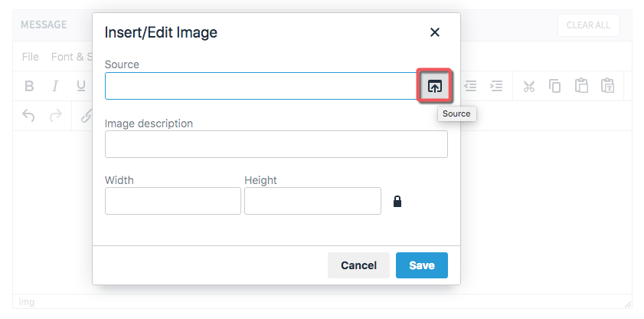Click the Redo arrow icon
This screenshot has height=319, width=644.
point(56,116)
